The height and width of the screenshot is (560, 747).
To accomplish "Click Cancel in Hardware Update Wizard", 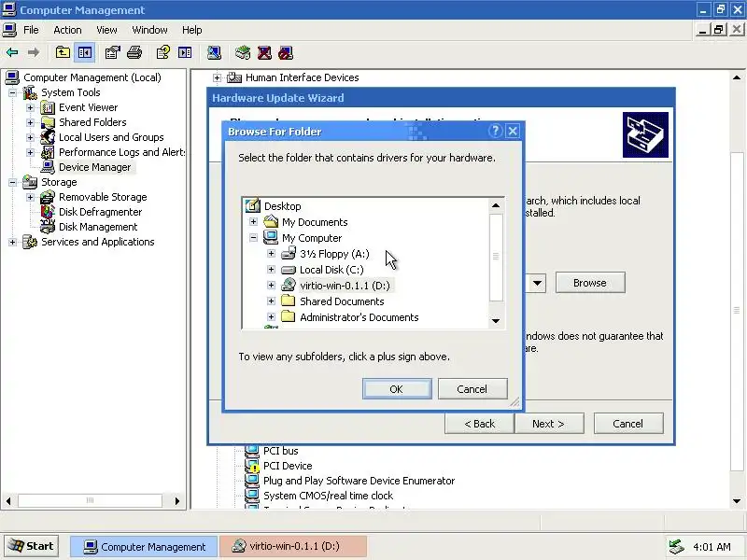I will (x=627, y=424).
